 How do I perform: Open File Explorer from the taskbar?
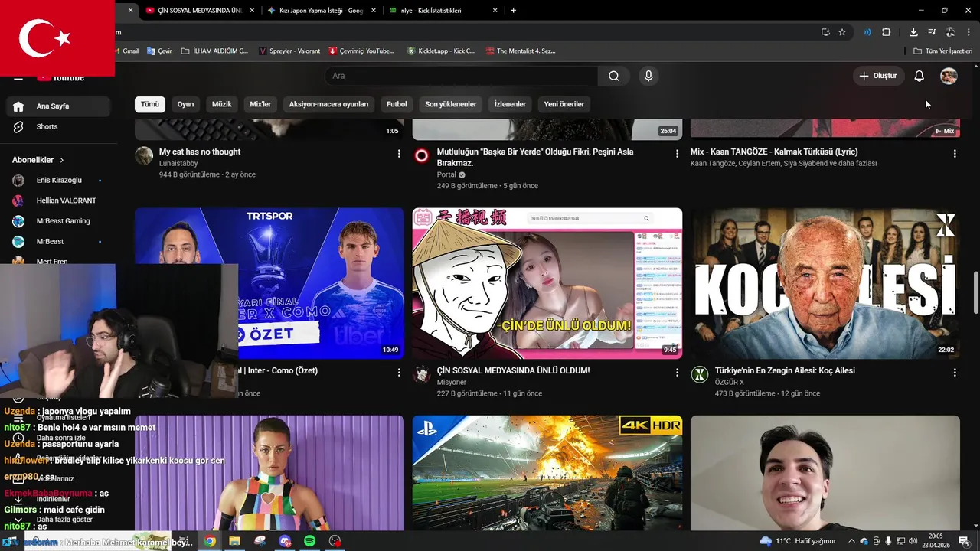coord(234,541)
